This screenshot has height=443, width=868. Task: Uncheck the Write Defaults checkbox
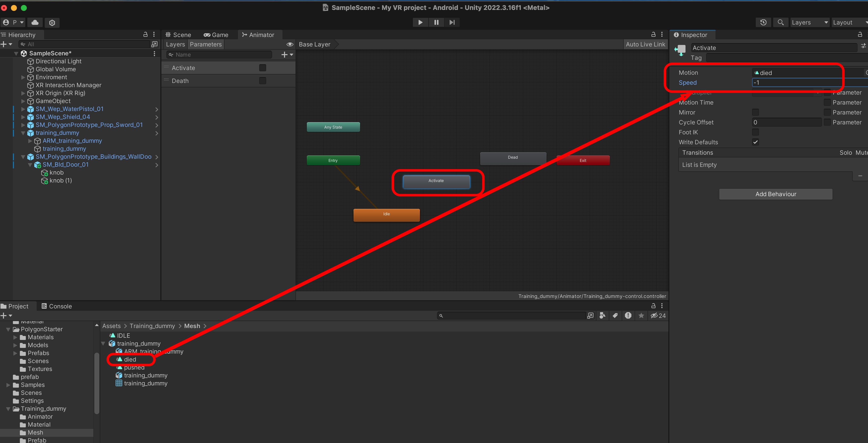[x=755, y=142]
